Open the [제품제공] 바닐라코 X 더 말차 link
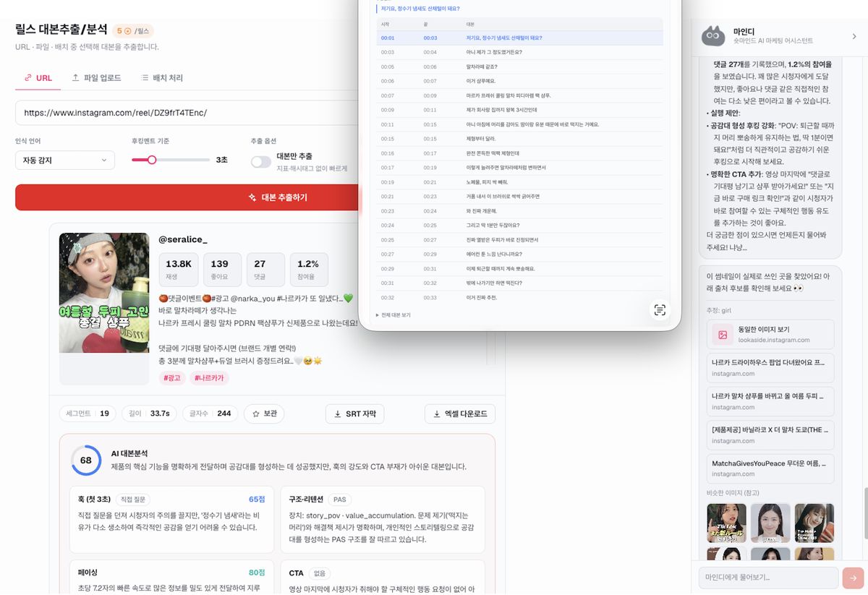 [x=770, y=435]
